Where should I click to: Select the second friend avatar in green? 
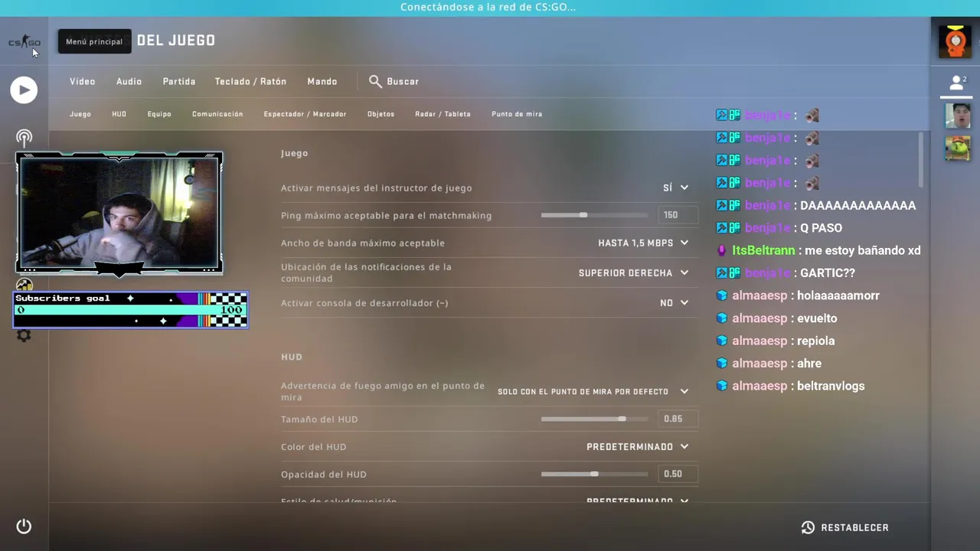coord(957,148)
